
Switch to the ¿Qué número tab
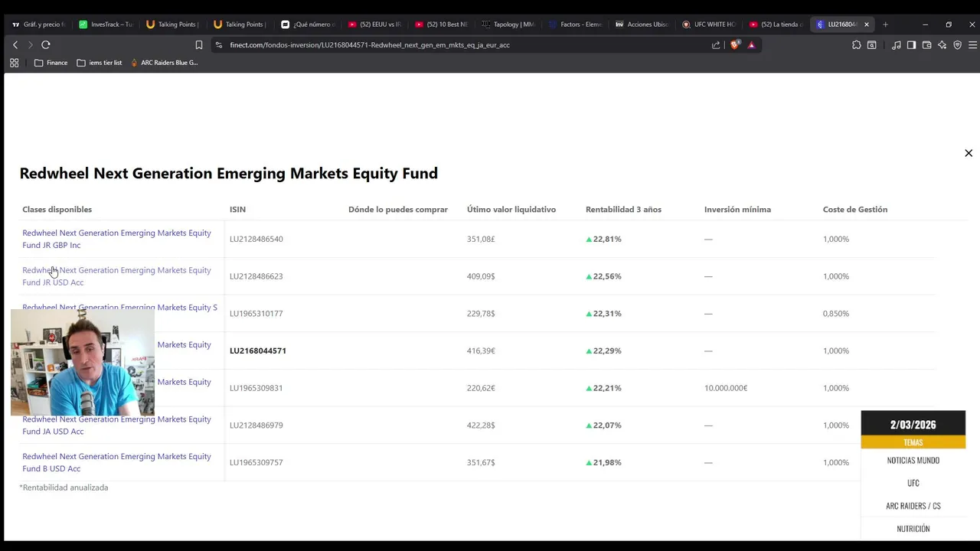coord(308,24)
